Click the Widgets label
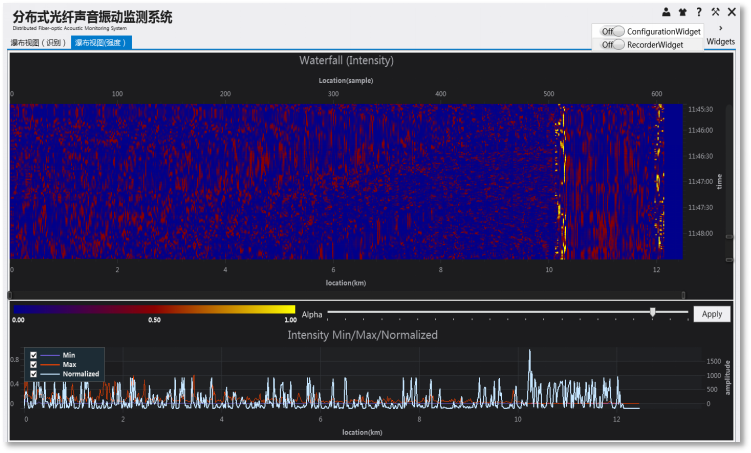This screenshot has height=453, width=751. tap(720, 42)
